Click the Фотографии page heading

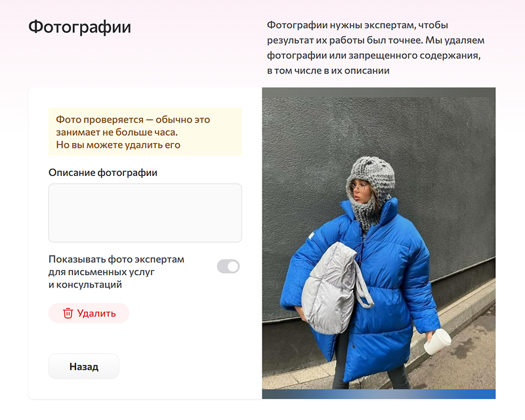point(79,27)
